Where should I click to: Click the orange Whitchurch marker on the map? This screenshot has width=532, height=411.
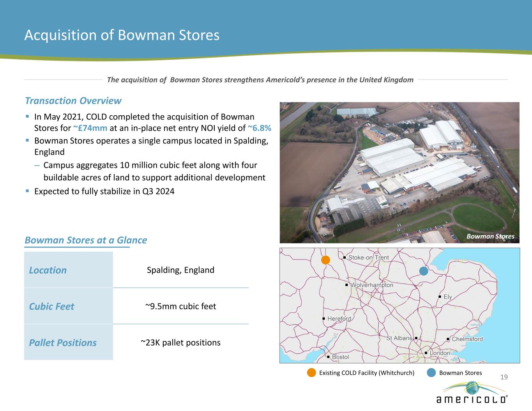pyautogui.click(x=325, y=260)
